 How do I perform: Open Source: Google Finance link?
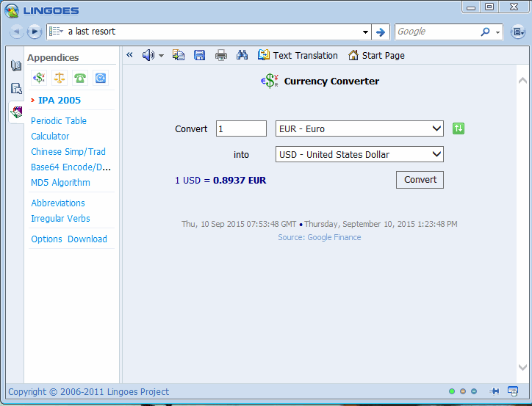click(x=319, y=237)
